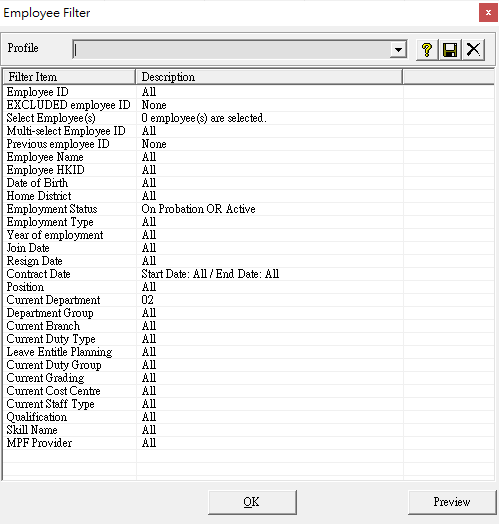Delete profile using the X icon
The width and height of the screenshot is (499, 524).
point(473,50)
